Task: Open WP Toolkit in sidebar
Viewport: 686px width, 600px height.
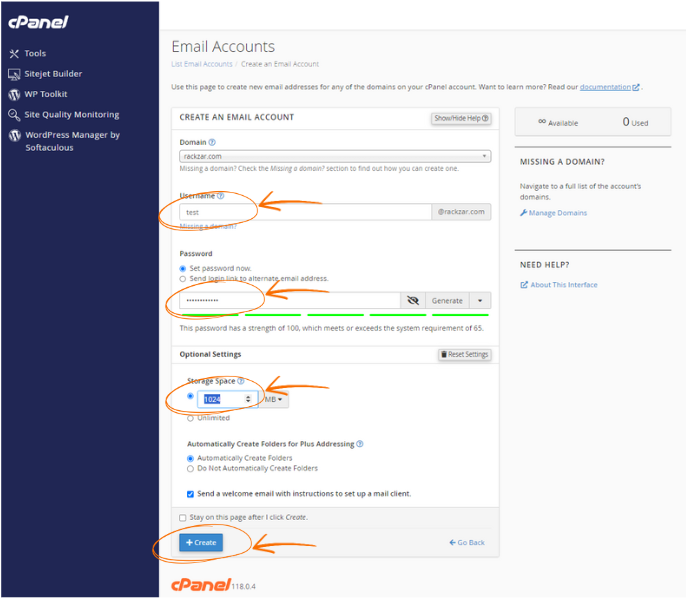Action: (46, 94)
